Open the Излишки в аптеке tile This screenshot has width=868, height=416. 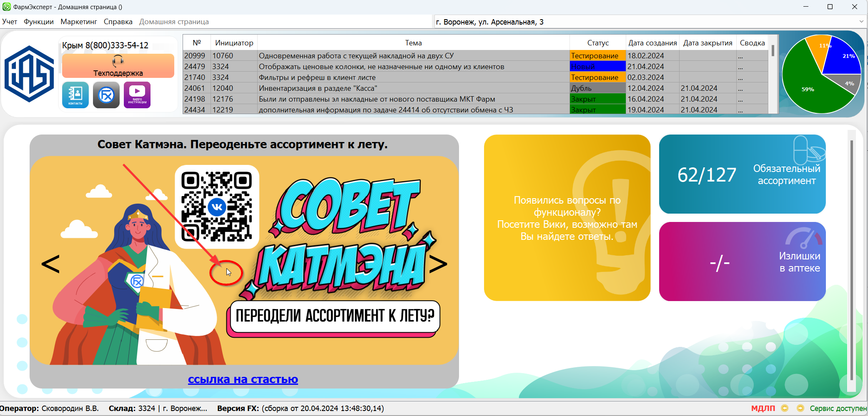(x=742, y=262)
